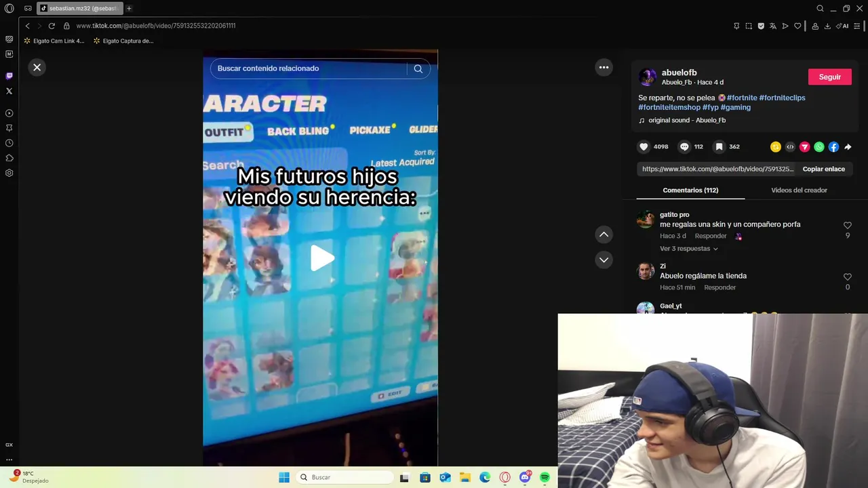Go to the next video with the down arrow
The image size is (868, 488).
coord(604,260)
